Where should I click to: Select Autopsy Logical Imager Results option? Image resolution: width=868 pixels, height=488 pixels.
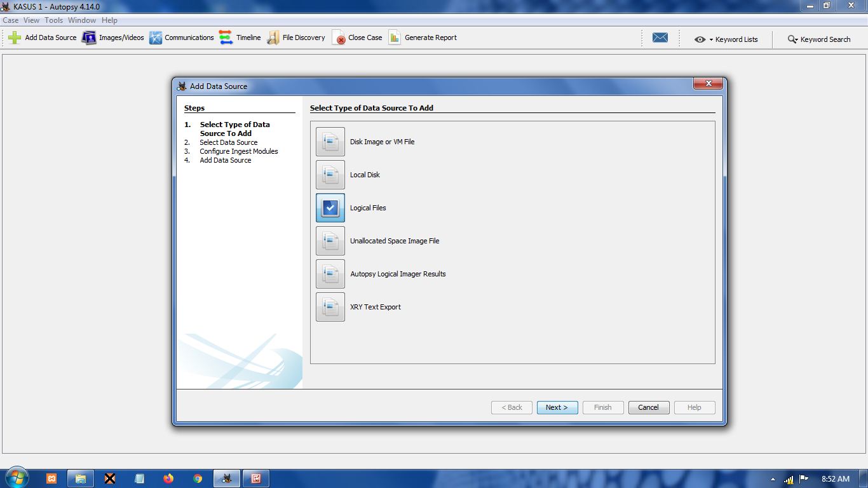(x=330, y=274)
